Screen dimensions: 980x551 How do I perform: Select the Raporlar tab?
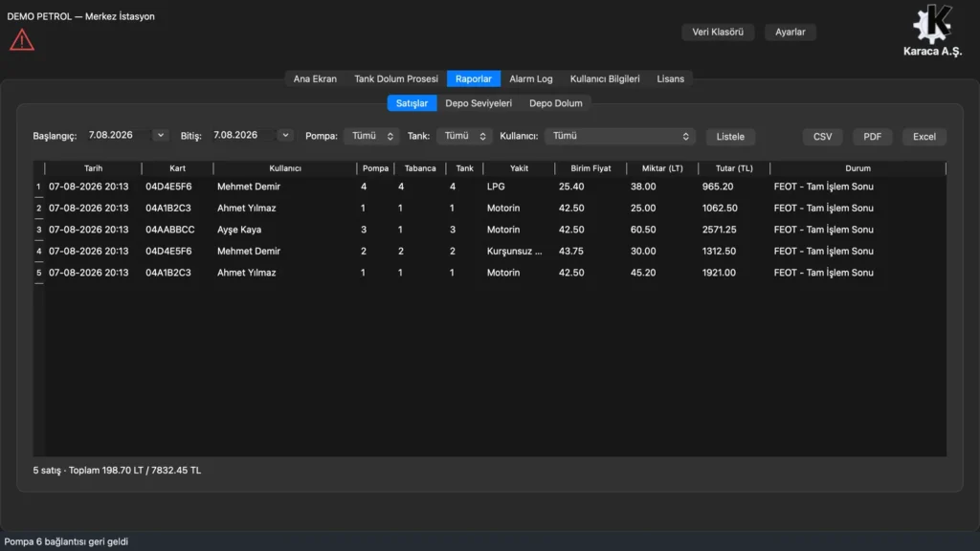click(474, 78)
